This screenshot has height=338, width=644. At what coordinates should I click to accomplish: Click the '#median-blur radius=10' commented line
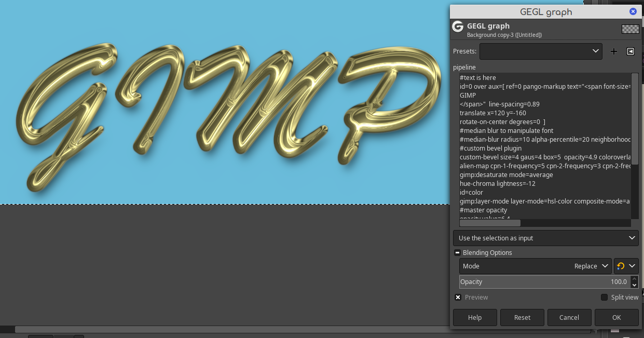click(545, 140)
